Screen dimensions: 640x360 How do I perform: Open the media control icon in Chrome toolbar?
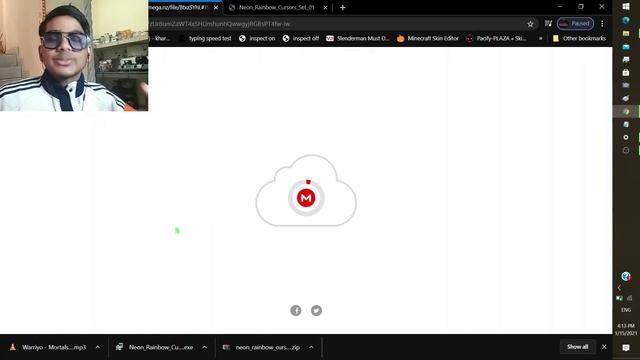[x=548, y=24]
